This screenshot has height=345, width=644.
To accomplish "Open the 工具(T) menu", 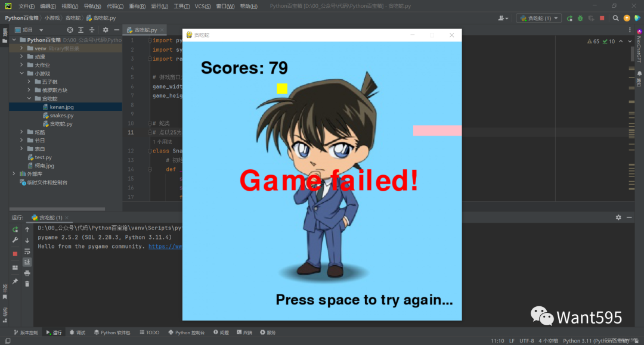I will tap(181, 6).
